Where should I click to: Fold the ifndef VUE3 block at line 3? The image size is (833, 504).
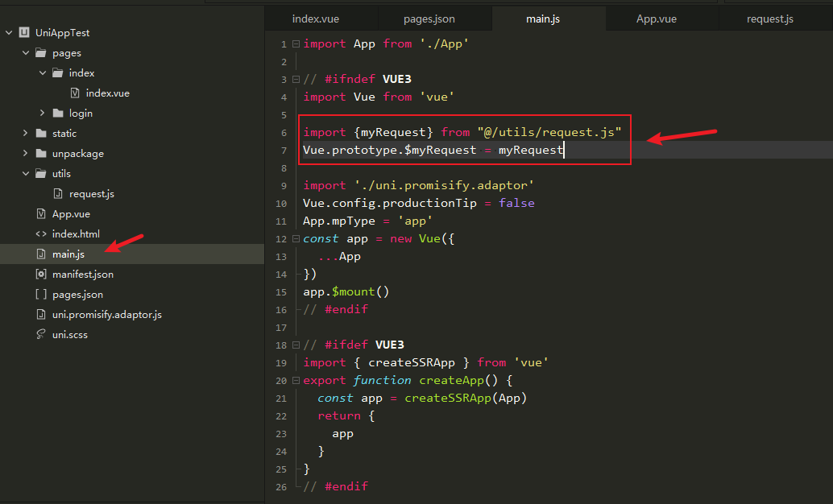point(296,79)
